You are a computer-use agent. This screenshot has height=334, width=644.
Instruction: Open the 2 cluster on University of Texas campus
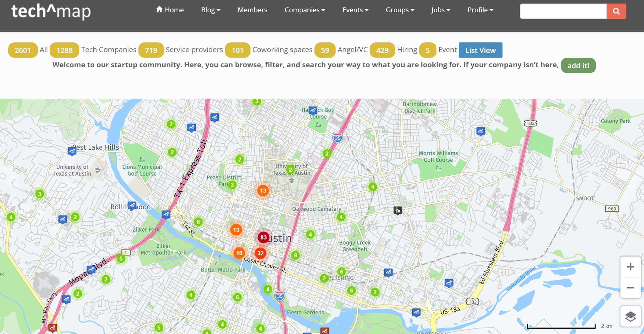(291, 170)
